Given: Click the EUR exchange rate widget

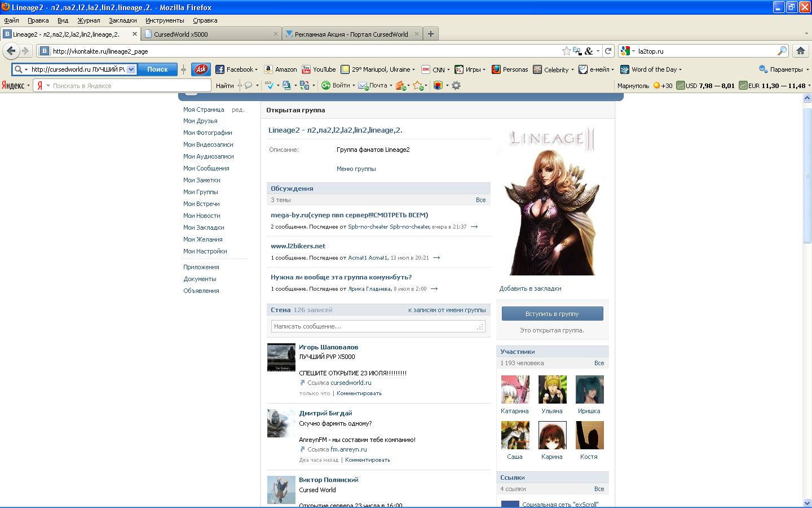Looking at the screenshot, I should coord(773,85).
